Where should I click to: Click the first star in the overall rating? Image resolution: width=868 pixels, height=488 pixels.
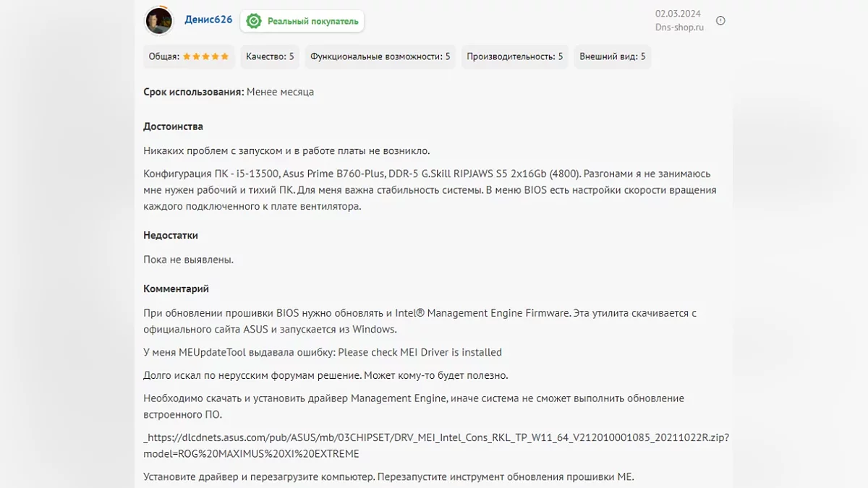[187, 56]
